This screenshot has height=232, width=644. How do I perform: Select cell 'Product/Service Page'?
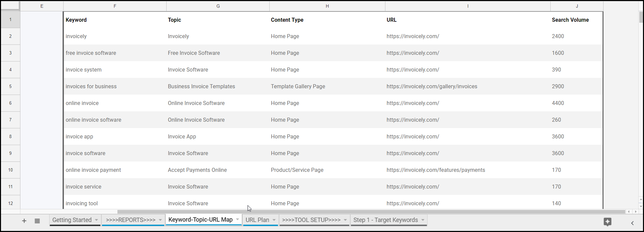(x=327, y=170)
